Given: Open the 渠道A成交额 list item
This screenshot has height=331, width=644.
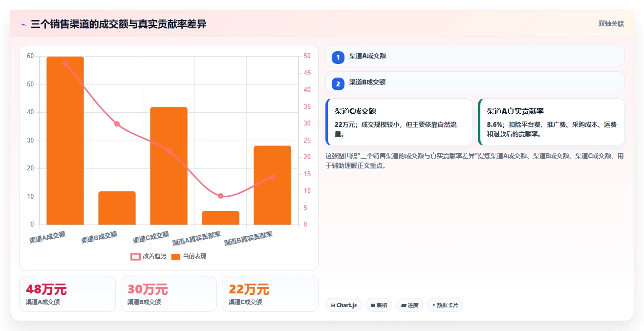Looking at the screenshot, I should click(475, 56).
